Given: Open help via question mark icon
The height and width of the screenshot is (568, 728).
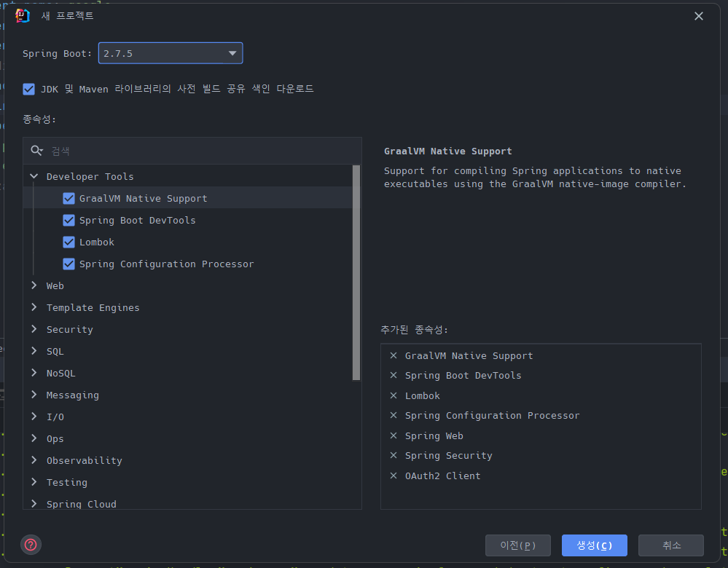Looking at the screenshot, I should click(x=31, y=545).
